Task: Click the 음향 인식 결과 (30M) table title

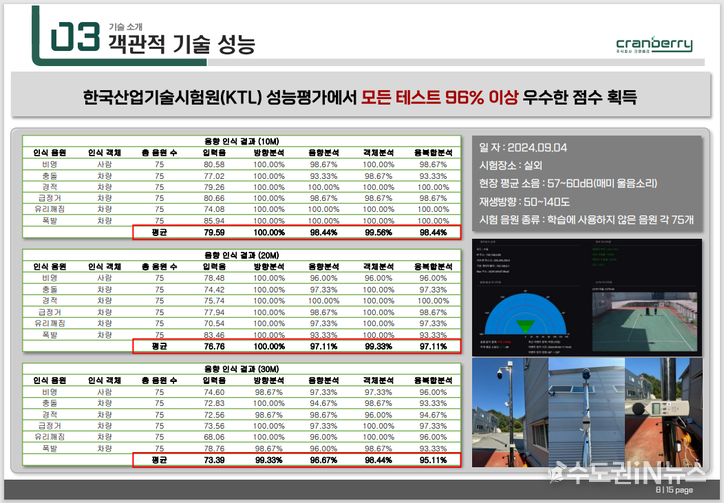Action: click(242, 368)
